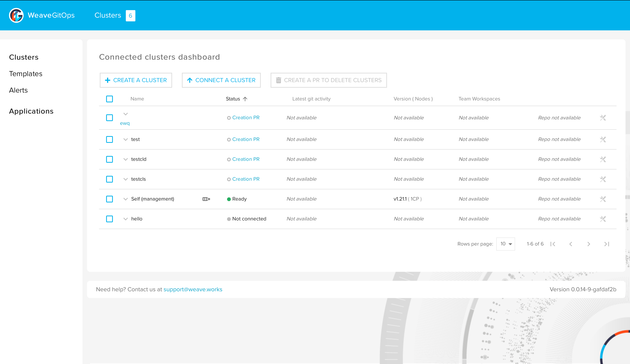Check the box for Self (management) cluster
The width and height of the screenshot is (630, 364).
pos(109,199)
